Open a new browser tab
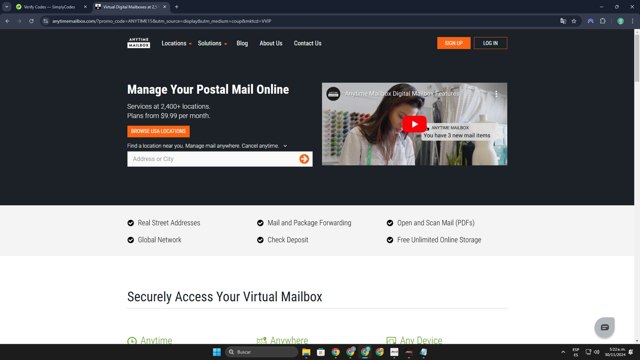Screen dimensions: 640x360 (x=176, y=7)
